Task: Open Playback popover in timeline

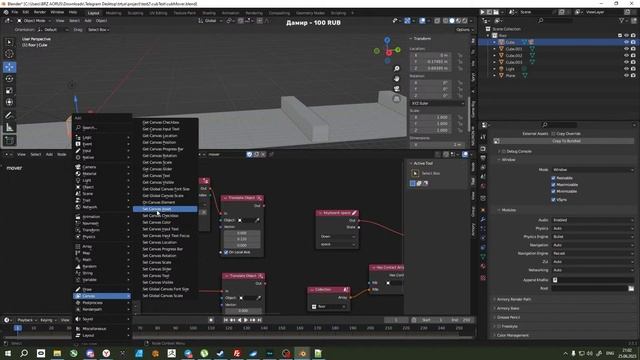Action: point(27,320)
